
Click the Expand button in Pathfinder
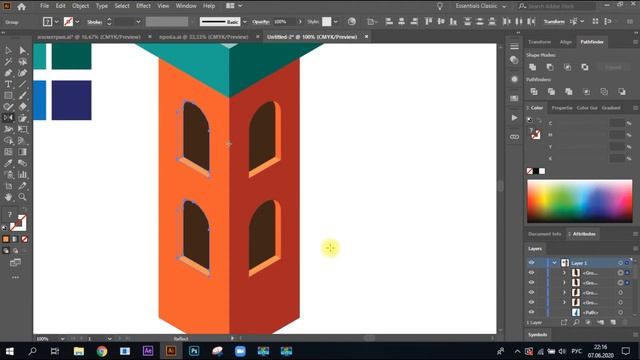[613, 67]
